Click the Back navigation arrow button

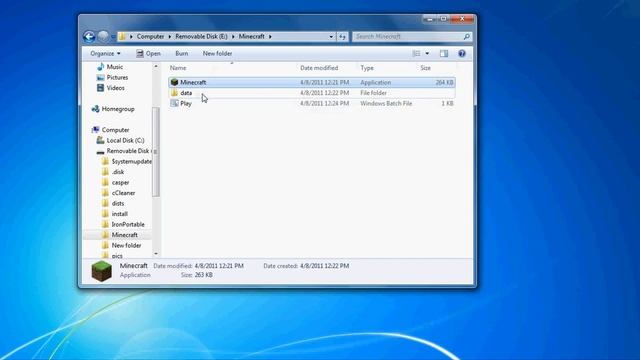point(89,36)
